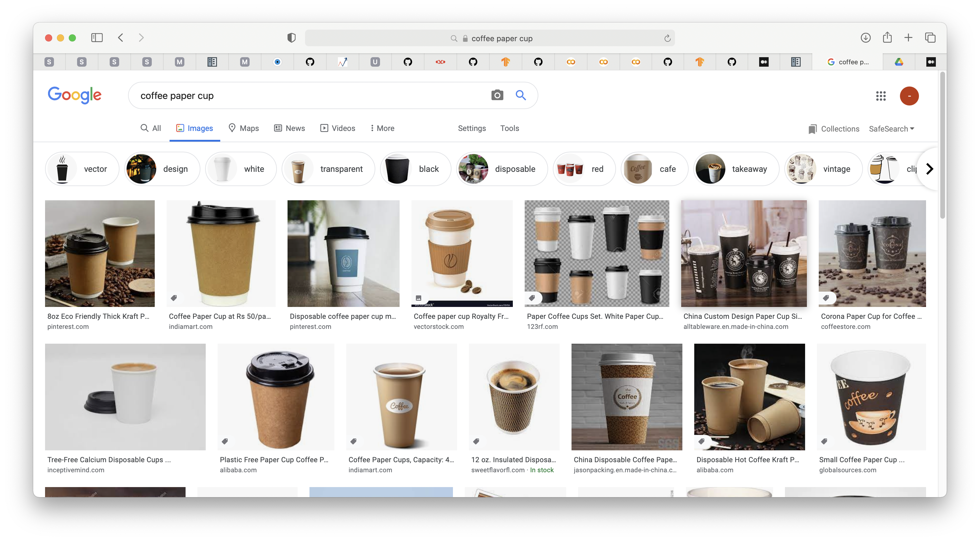Open Safari downloads list

click(866, 38)
